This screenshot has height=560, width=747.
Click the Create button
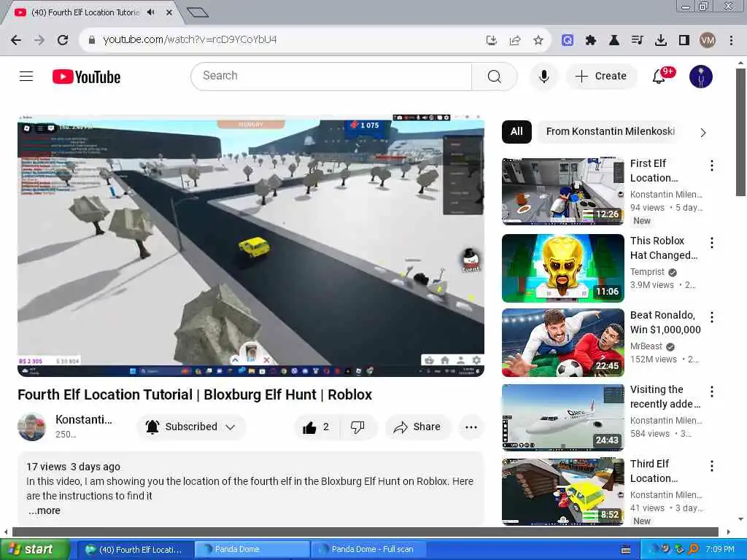601,76
